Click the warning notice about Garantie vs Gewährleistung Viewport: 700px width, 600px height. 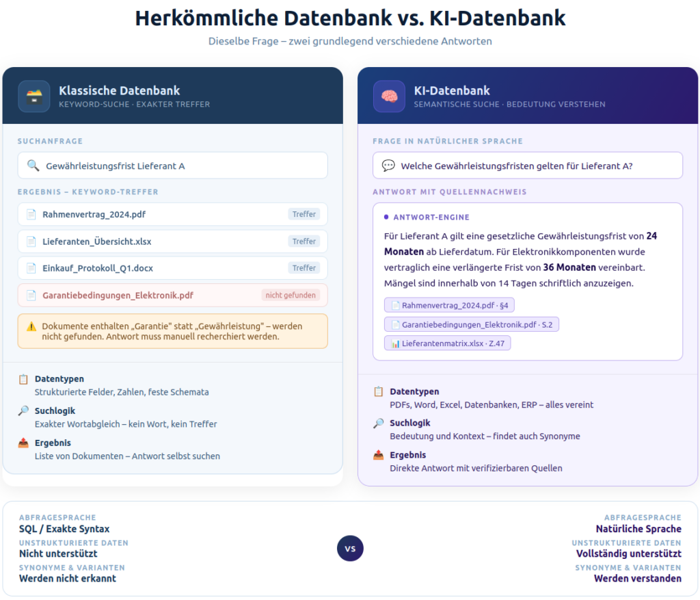[x=173, y=331]
